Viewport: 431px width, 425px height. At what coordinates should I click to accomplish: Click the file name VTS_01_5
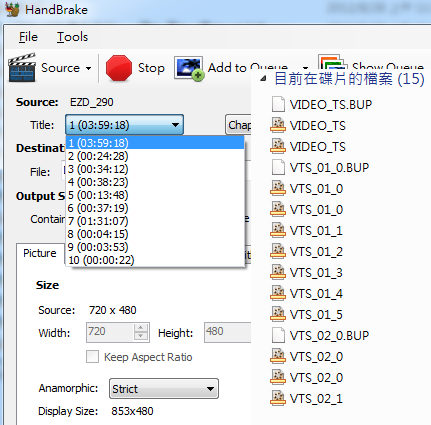pyautogui.click(x=316, y=315)
